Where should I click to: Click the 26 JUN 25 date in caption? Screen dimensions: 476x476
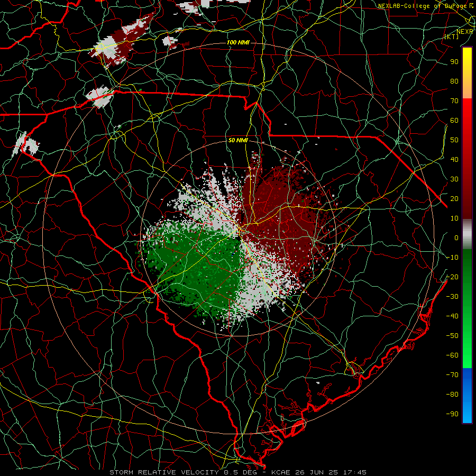(x=317, y=472)
